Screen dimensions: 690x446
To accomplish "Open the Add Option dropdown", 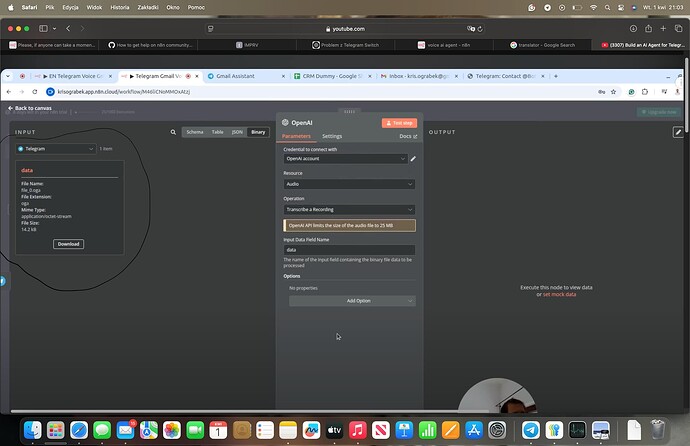I will tap(352, 301).
